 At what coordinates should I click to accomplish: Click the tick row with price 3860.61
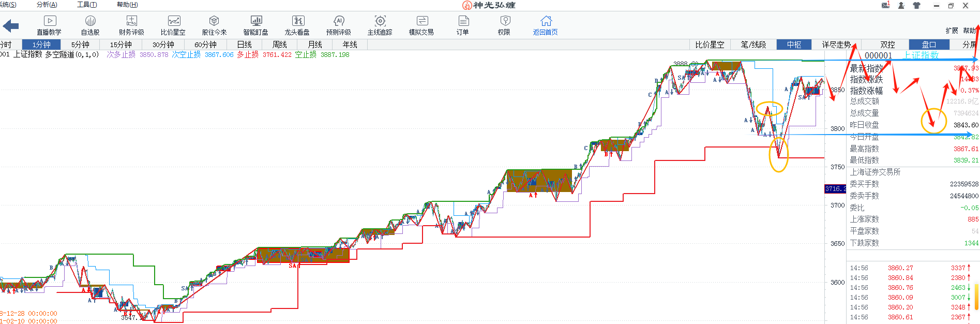click(910, 317)
